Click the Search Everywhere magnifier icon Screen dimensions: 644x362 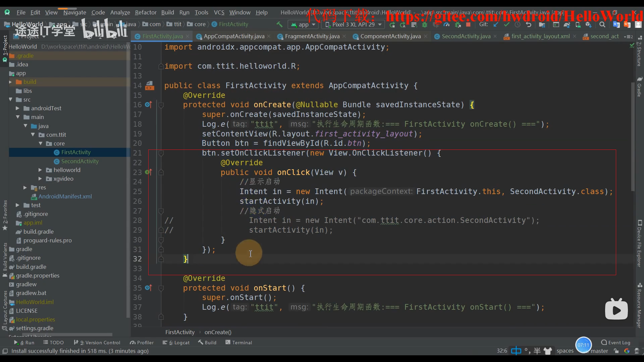(x=602, y=24)
